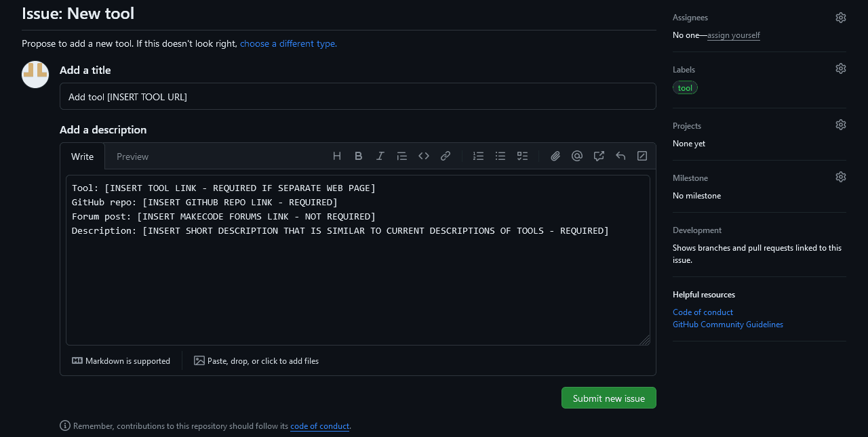Open the Labels gear settings
The image size is (868, 437).
click(841, 68)
